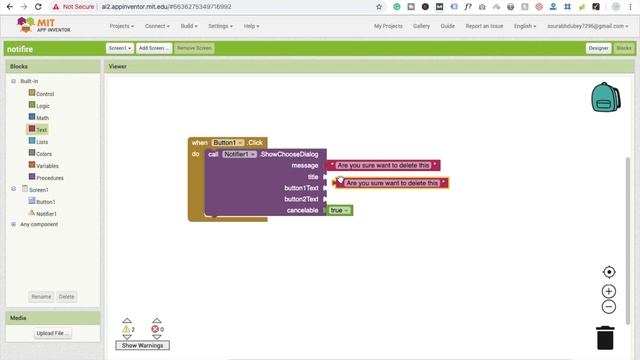This screenshot has height=360, width=640.
Task: Click the Rename button
Action: (x=41, y=296)
